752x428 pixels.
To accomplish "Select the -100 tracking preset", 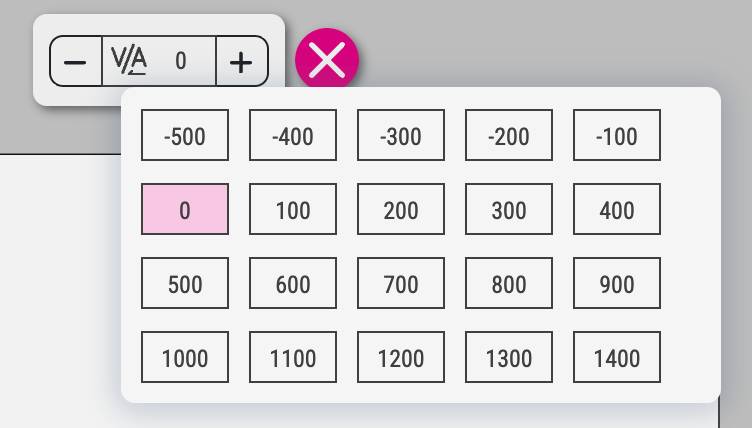I will [617, 136].
